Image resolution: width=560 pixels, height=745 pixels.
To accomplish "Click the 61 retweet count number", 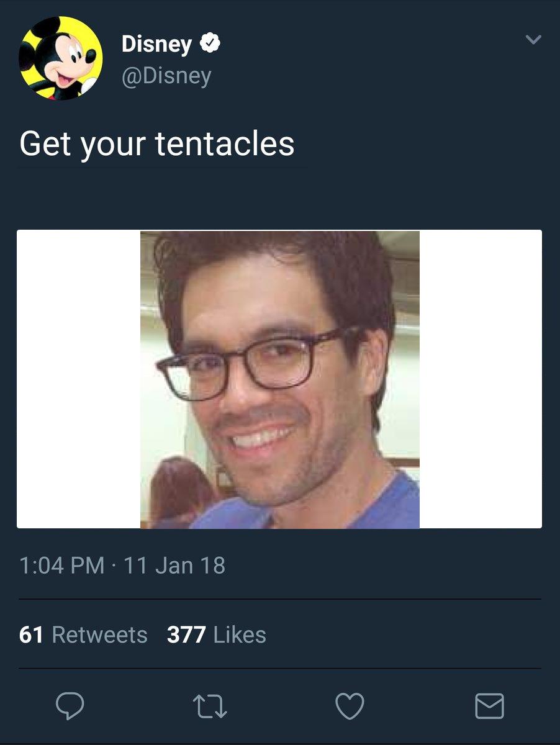I will point(31,634).
